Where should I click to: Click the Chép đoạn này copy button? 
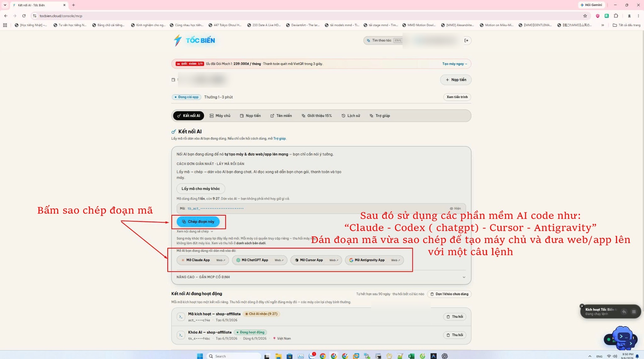pyautogui.click(x=198, y=222)
